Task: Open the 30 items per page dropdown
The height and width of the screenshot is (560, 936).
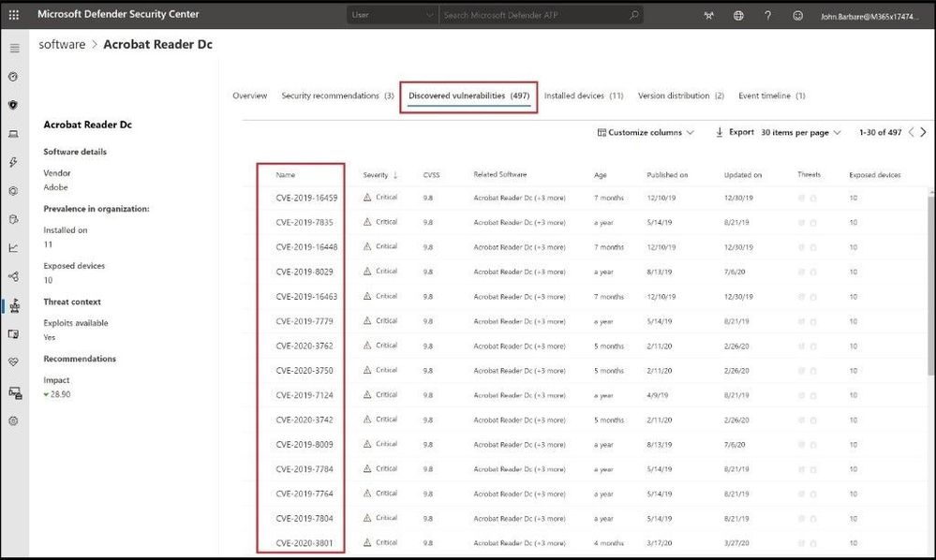Action: point(800,132)
